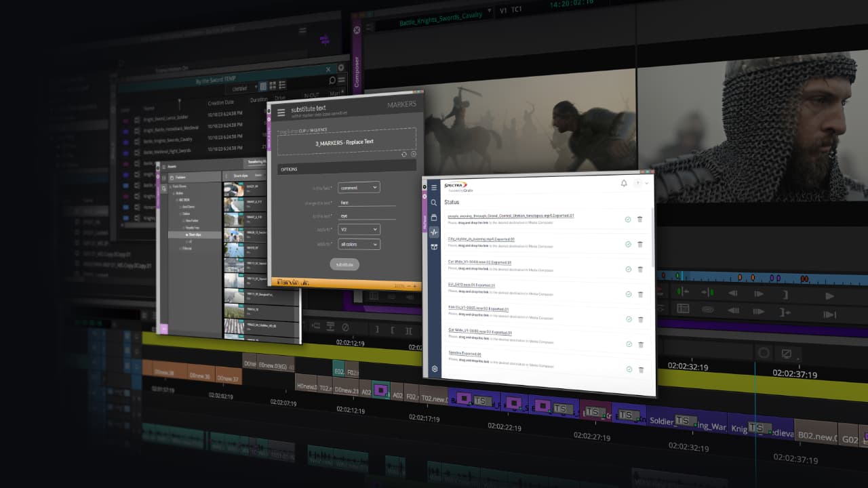Click inside the change this text field

(x=366, y=203)
